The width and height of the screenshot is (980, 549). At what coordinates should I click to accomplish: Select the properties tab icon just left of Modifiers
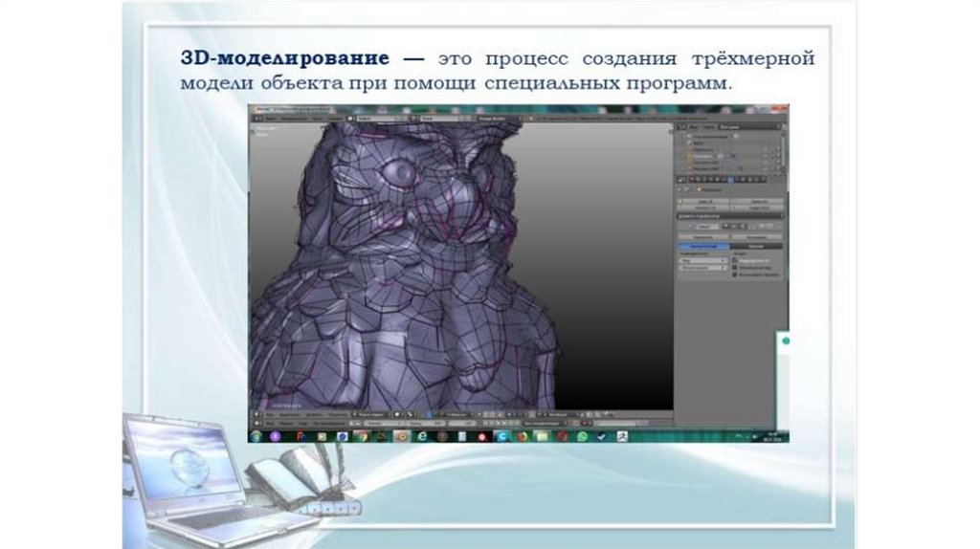(x=724, y=180)
